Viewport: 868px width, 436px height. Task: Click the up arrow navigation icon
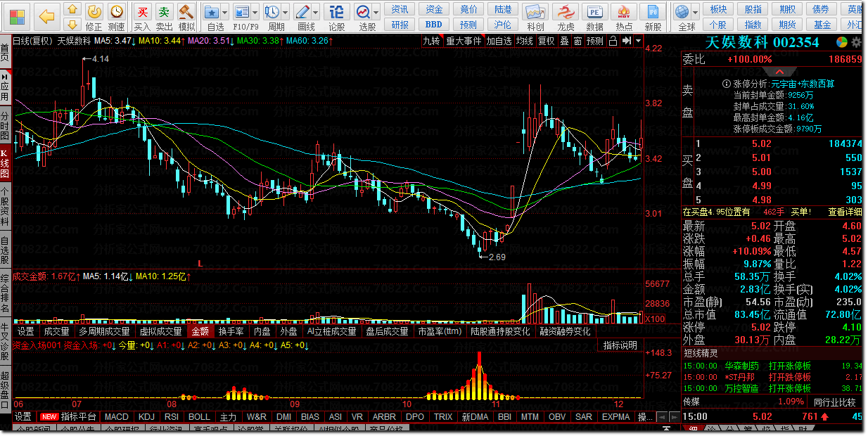(72, 10)
